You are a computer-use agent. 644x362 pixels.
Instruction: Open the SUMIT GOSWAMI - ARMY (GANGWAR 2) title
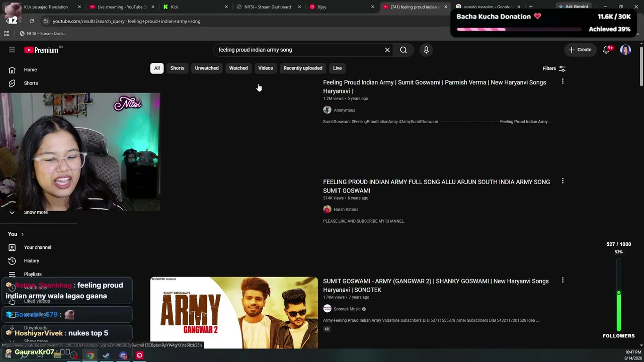[436, 286]
